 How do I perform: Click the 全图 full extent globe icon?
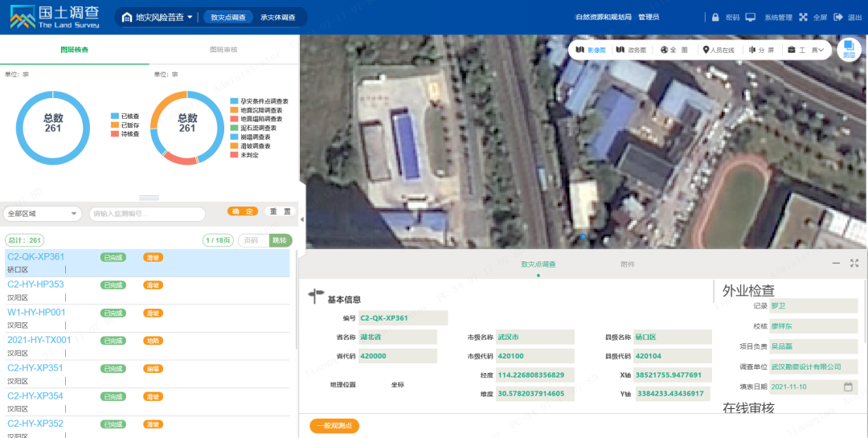point(665,50)
